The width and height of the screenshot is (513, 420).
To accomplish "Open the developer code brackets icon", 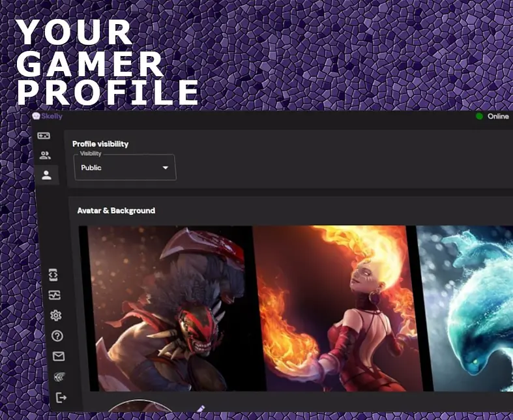I will pyautogui.click(x=53, y=275).
